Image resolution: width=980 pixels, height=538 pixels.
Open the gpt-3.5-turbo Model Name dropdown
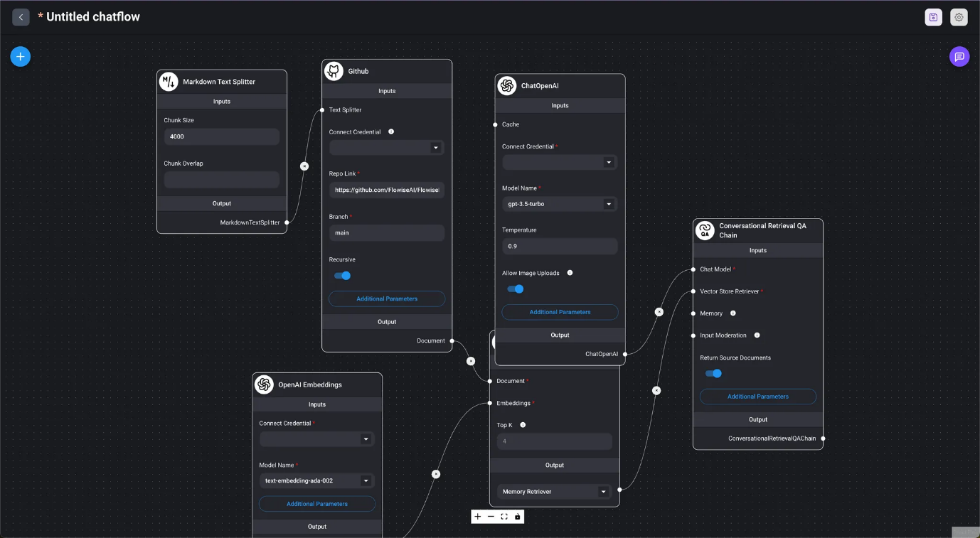(559, 204)
